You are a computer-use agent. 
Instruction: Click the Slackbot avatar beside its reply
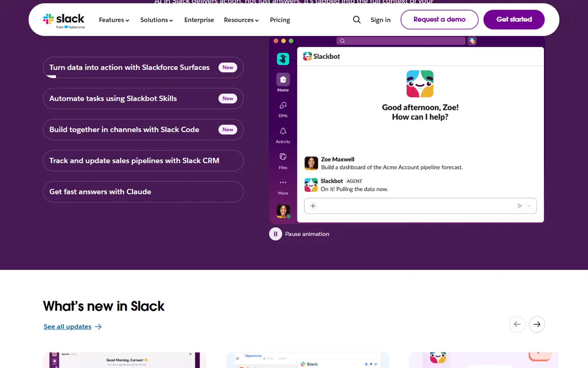[311, 185]
